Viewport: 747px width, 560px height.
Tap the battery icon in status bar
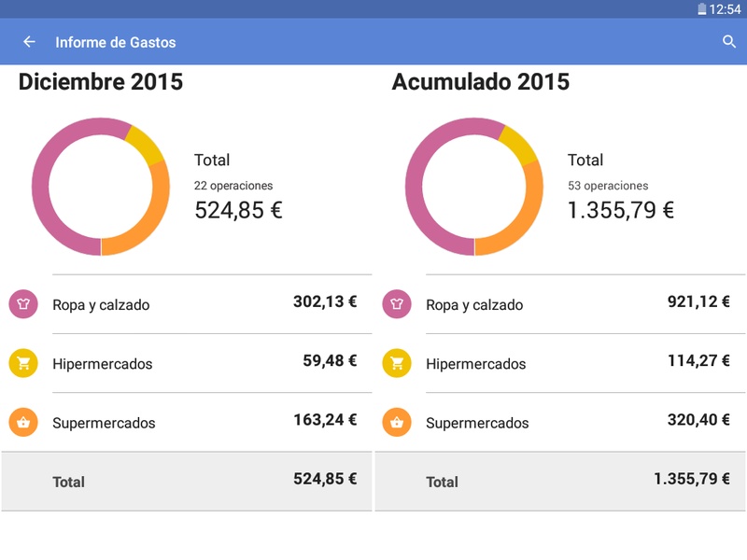(702, 9)
